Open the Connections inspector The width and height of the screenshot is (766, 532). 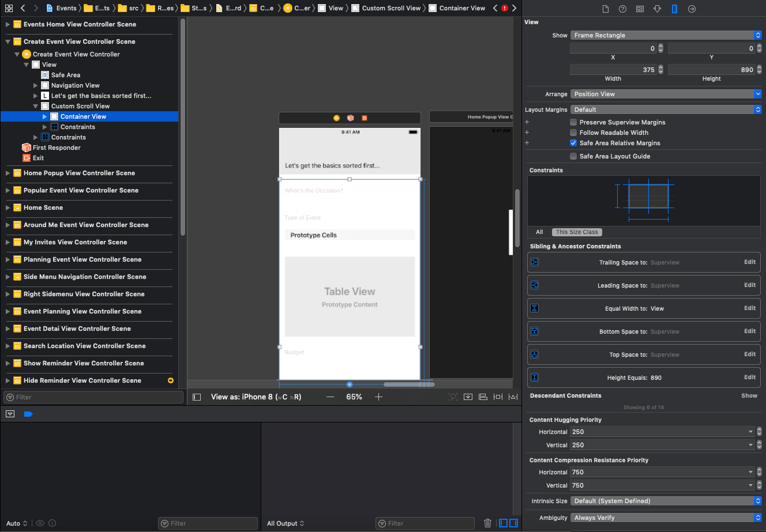692,9
